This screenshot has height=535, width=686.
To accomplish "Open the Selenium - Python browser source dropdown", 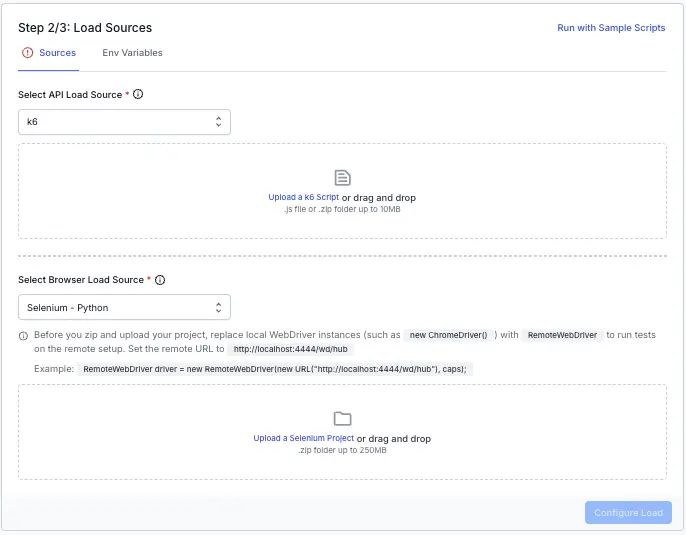I will click(124, 308).
